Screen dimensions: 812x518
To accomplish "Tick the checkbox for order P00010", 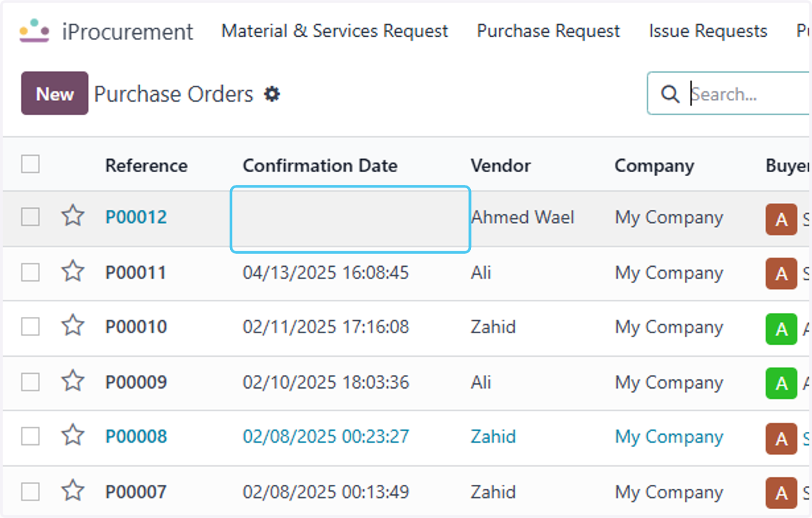I will pyautogui.click(x=30, y=326).
